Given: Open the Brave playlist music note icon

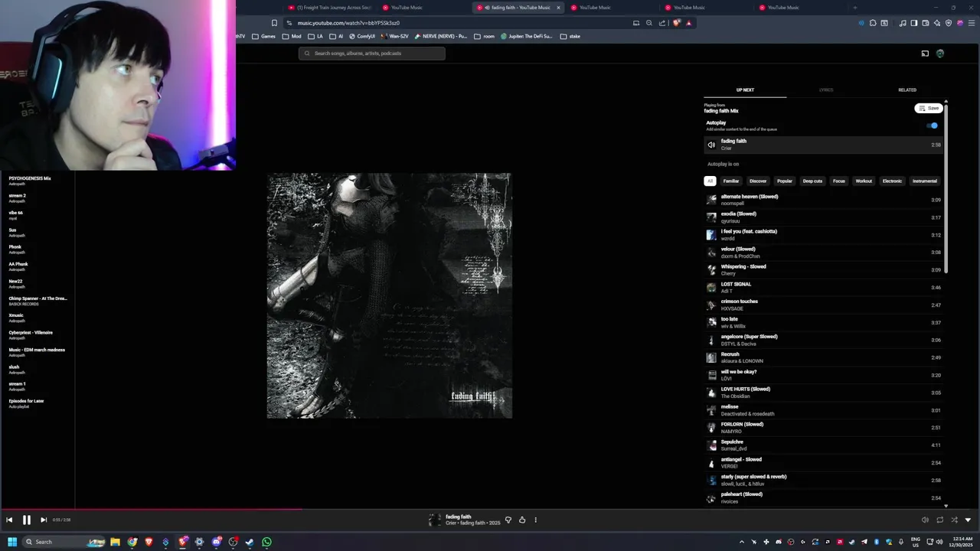Looking at the screenshot, I should point(903,23).
